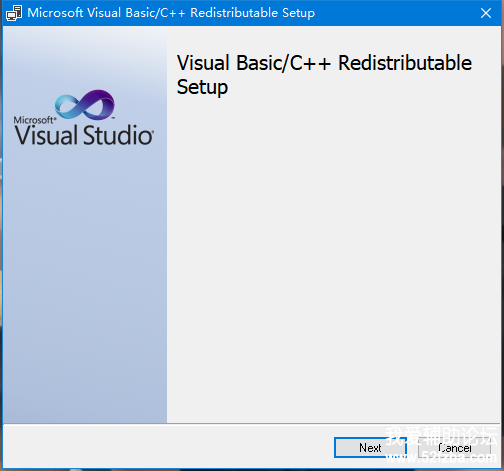Click the installer icon in the title bar
The image size is (504, 471).
14,13
